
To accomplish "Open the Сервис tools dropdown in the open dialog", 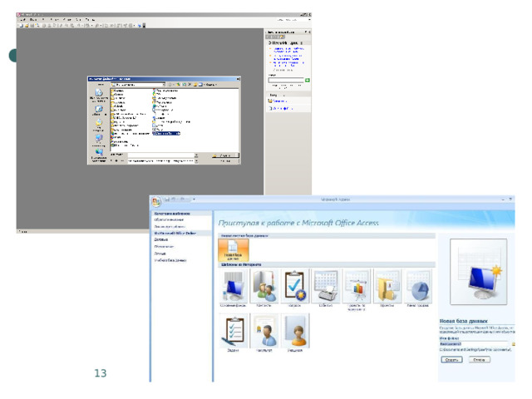I will (x=211, y=85).
